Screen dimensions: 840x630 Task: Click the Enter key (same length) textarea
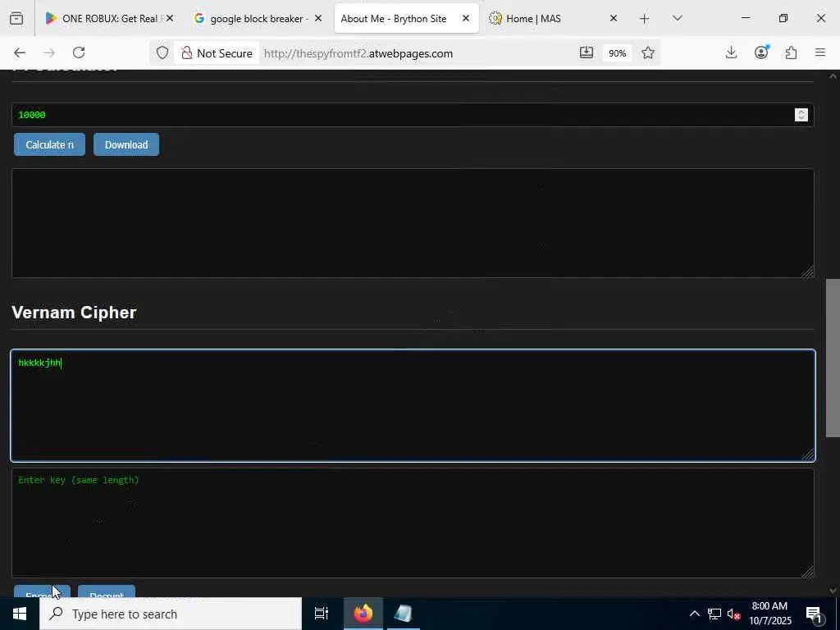413,523
